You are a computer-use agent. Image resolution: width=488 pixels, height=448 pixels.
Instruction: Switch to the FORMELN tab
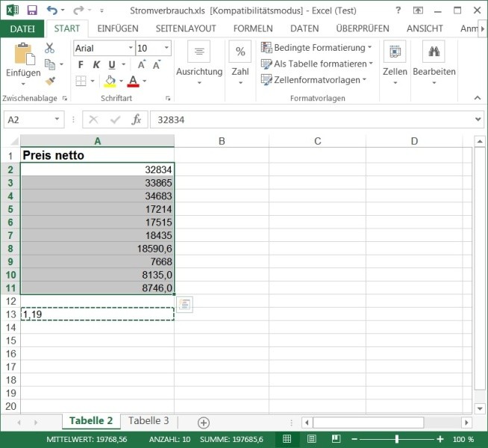(x=253, y=28)
